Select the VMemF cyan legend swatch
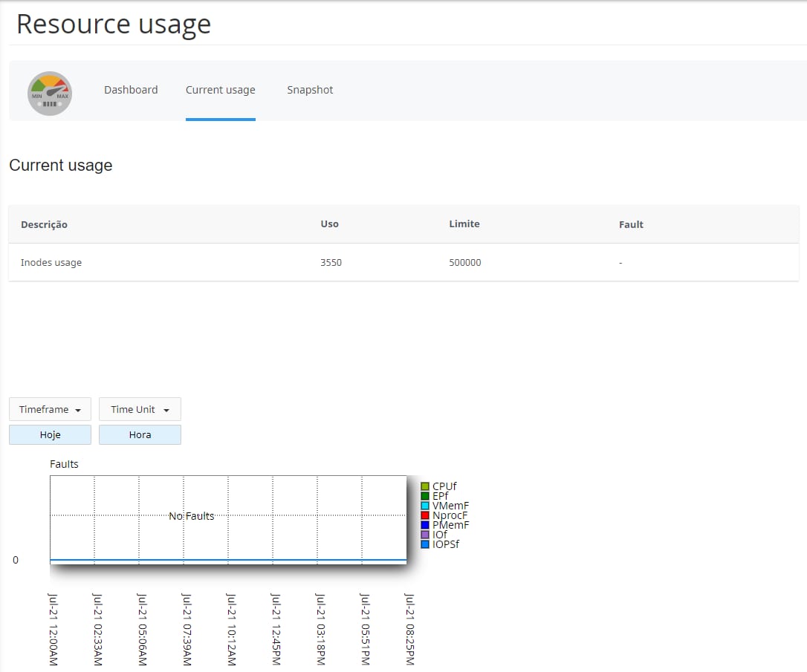Viewport: 807px width, 672px height. tap(425, 506)
